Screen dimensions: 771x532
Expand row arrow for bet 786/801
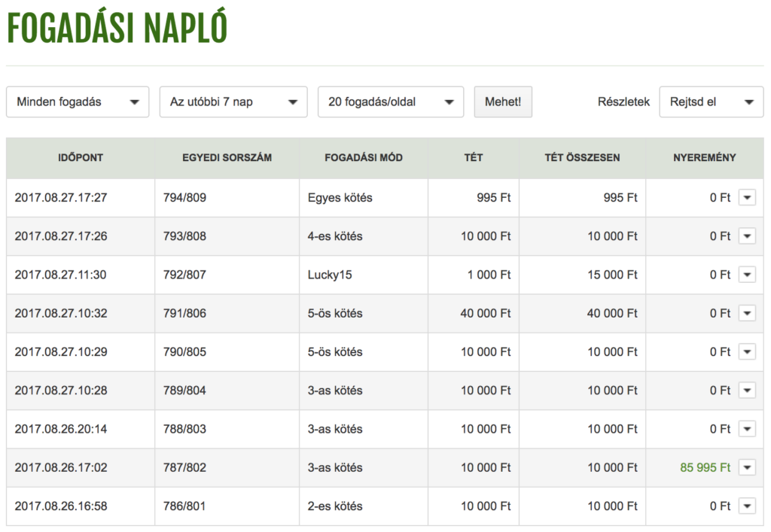tap(746, 506)
